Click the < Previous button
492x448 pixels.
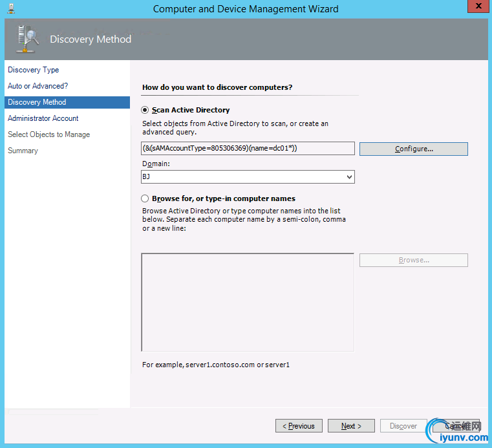click(299, 426)
